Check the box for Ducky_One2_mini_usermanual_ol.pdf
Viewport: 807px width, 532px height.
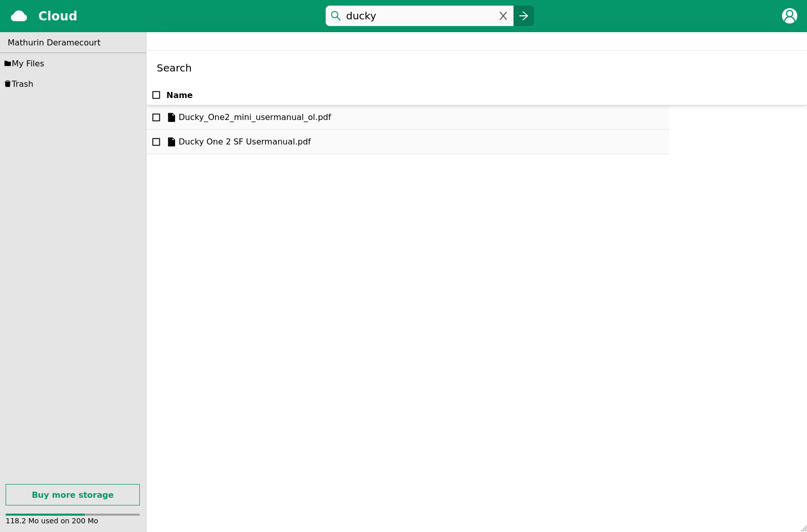pyautogui.click(x=156, y=117)
